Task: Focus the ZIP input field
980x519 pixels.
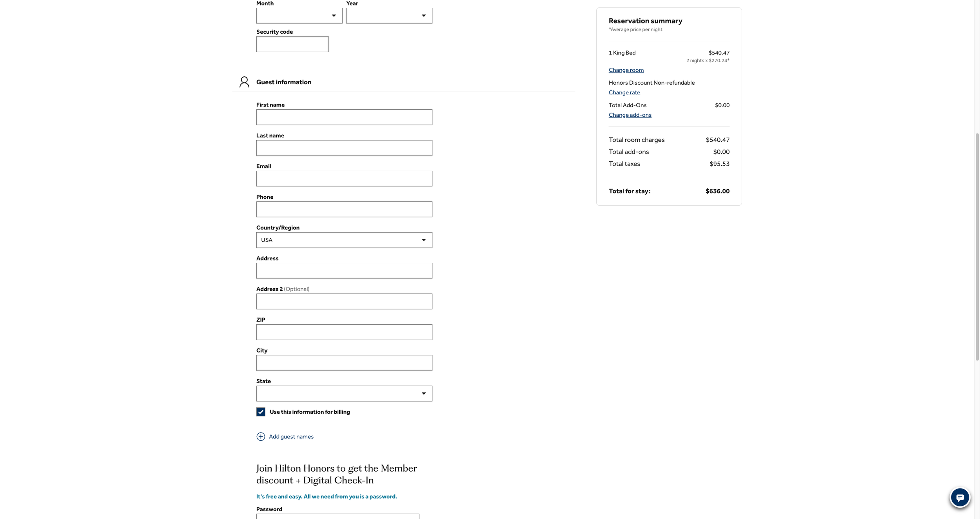Action: click(x=344, y=332)
